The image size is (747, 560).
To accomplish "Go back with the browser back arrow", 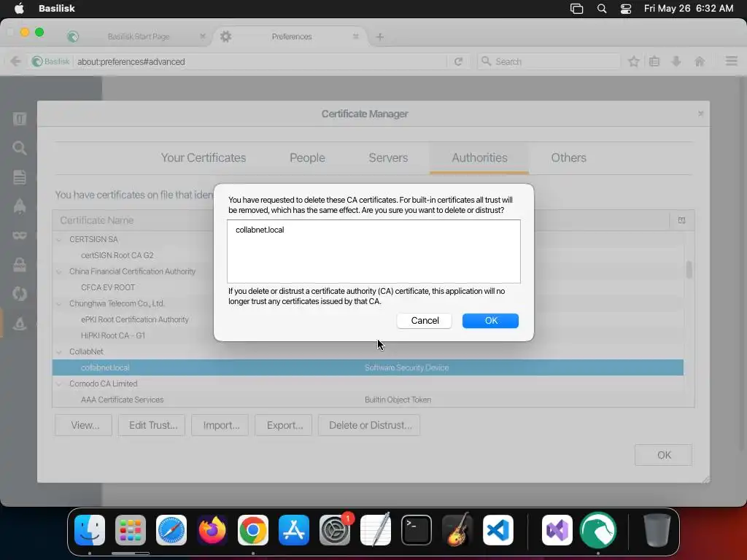I will [16, 61].
